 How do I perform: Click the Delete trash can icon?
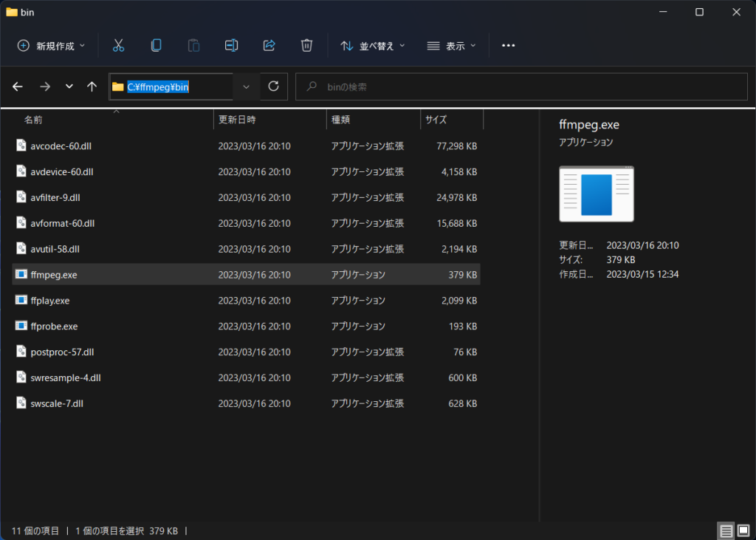click(306, 45)
